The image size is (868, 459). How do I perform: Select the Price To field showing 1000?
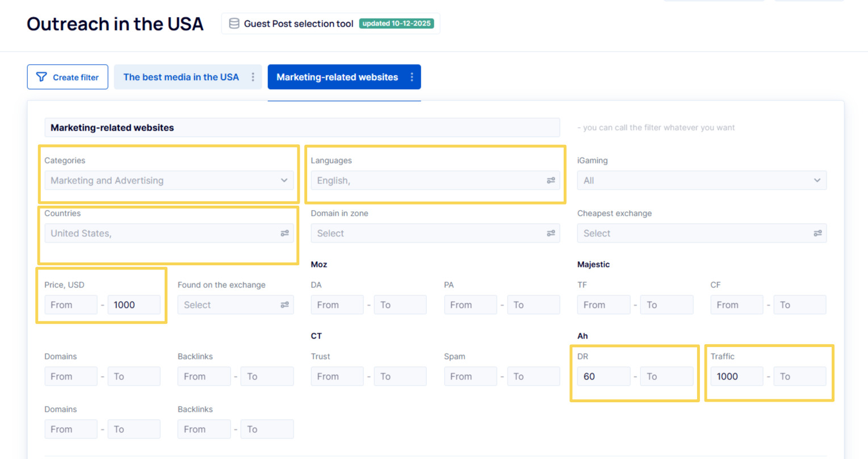click(x=134, y=304)
